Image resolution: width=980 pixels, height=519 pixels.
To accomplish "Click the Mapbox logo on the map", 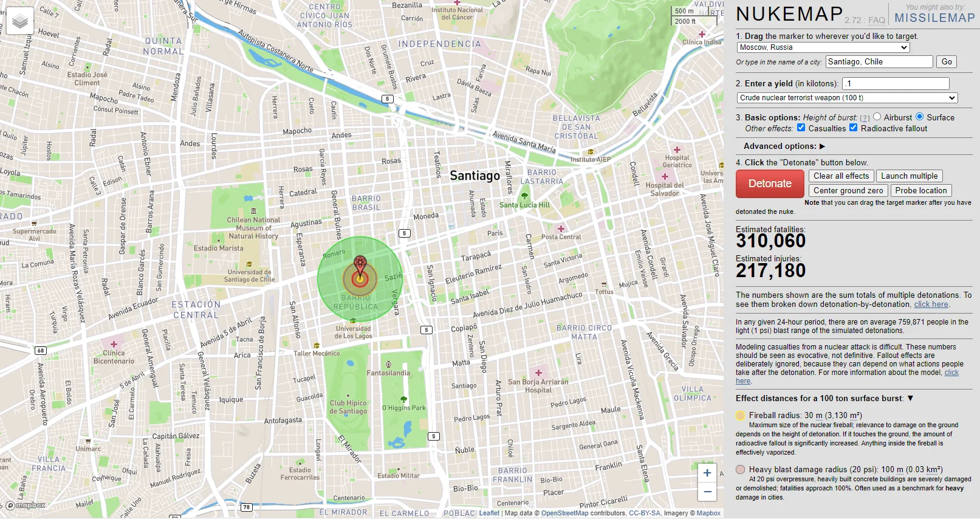I will click(26, 506).
